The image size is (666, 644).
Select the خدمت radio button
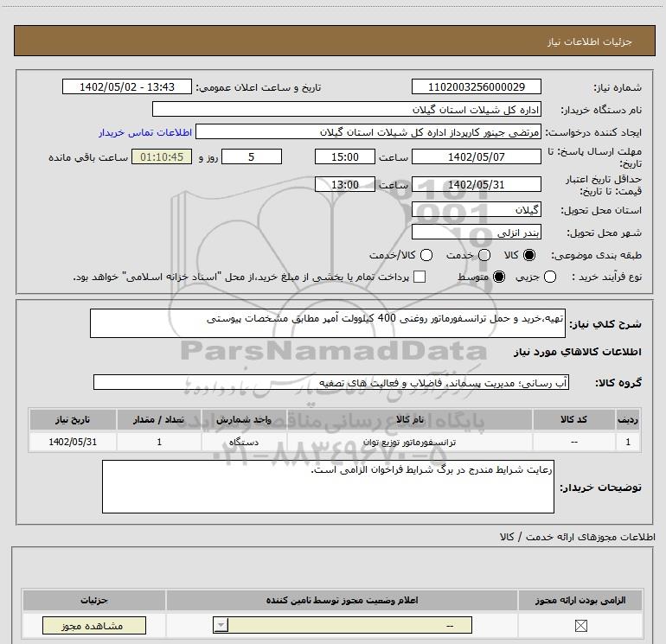tap(484, 255)
